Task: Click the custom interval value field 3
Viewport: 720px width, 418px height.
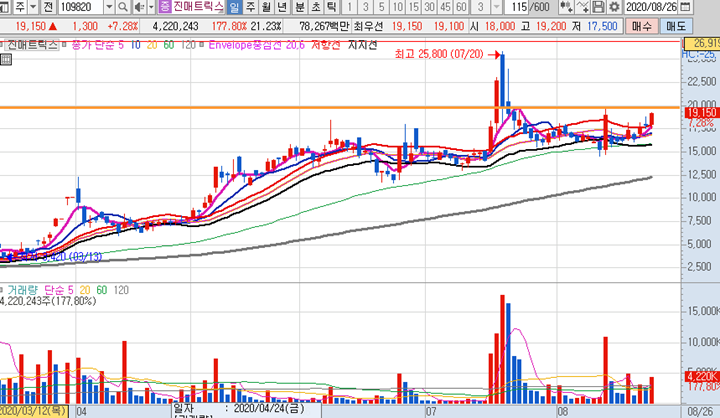Action: [x=480, y=7]
